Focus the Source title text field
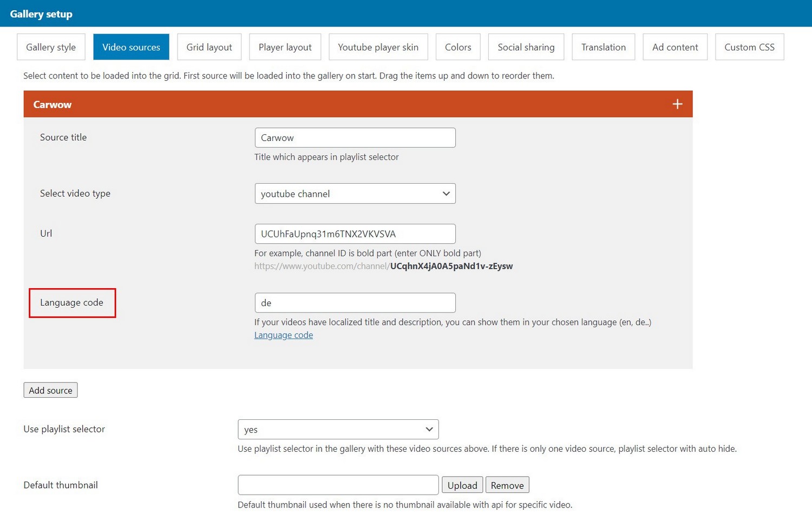 coord(355,138)
